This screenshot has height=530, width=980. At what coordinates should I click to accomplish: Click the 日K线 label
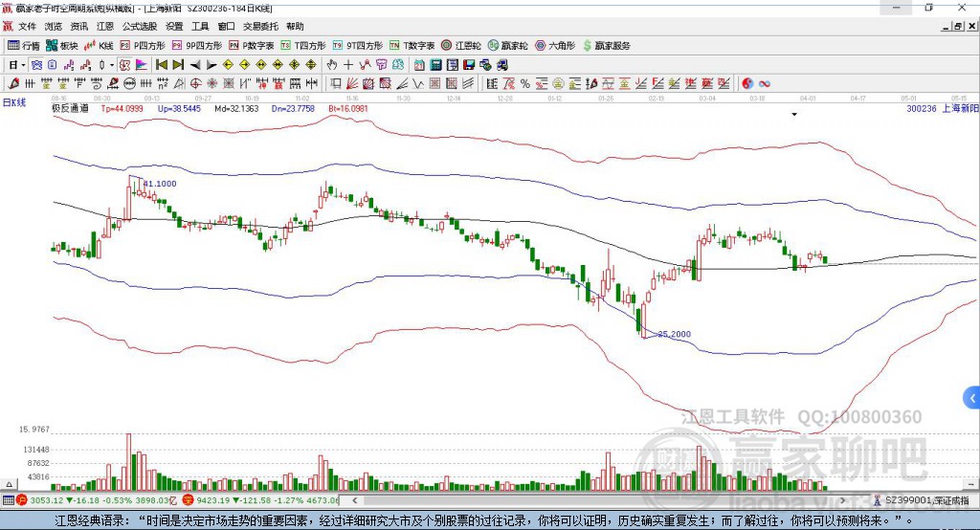(14, 103)
